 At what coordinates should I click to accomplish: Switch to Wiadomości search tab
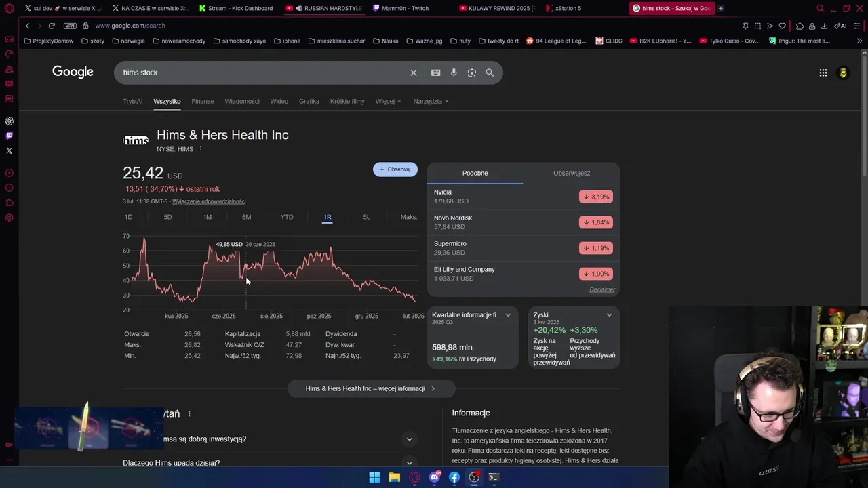click(x=242, y=101)
